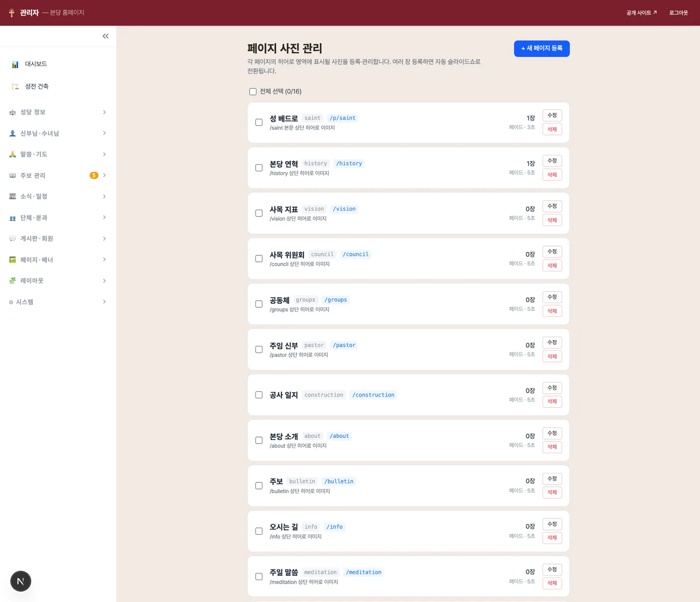Expand the 시스템 section chevron
The height and width of the screenshot is (602, 700).
point(104,302)
